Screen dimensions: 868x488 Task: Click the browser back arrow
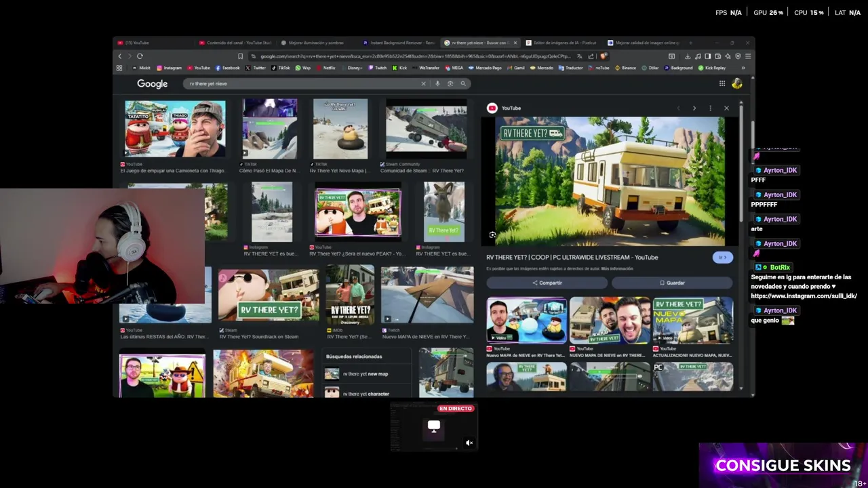point(120,56)
